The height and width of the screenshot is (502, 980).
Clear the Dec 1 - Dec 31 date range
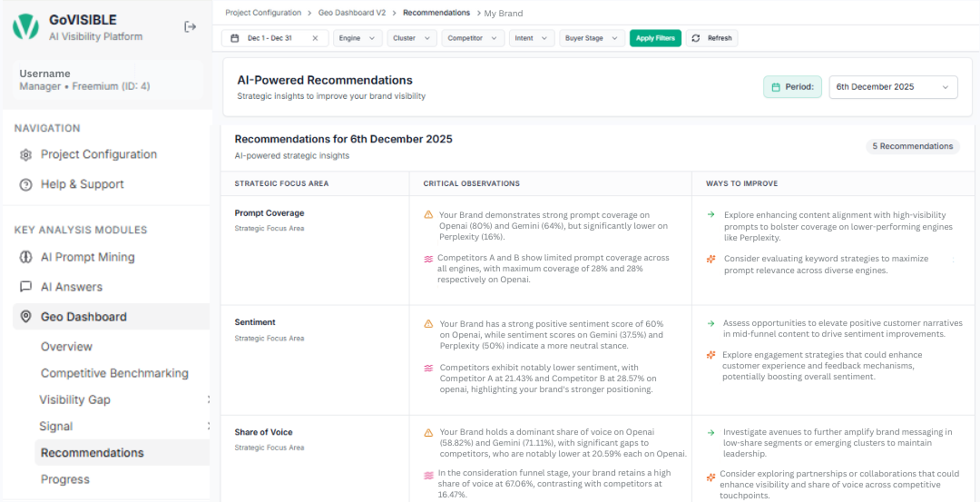point(315,38)
